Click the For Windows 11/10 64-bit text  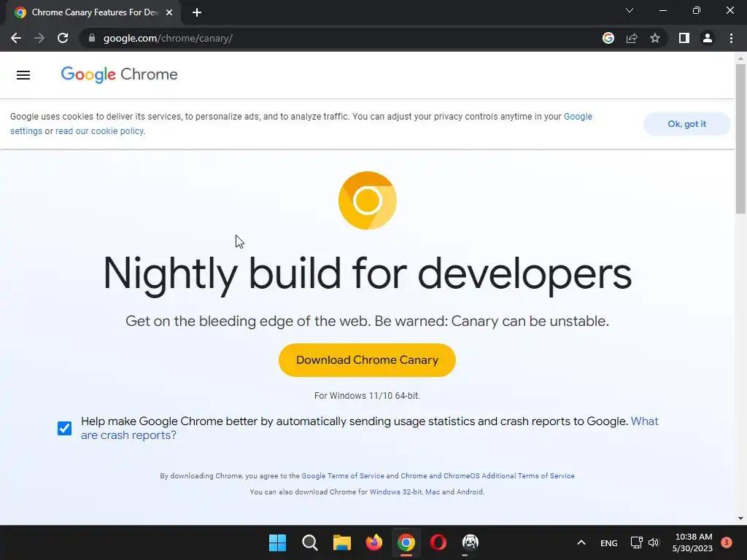point(367,396)
